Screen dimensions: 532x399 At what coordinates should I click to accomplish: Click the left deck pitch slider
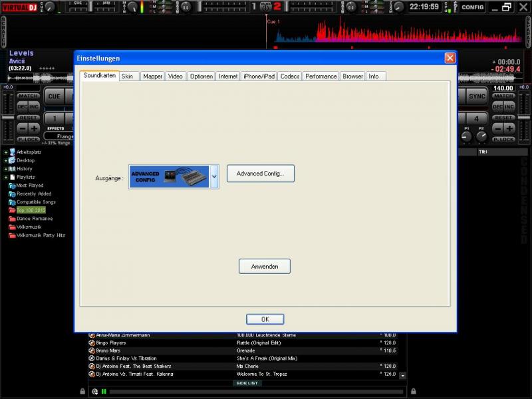8,118
